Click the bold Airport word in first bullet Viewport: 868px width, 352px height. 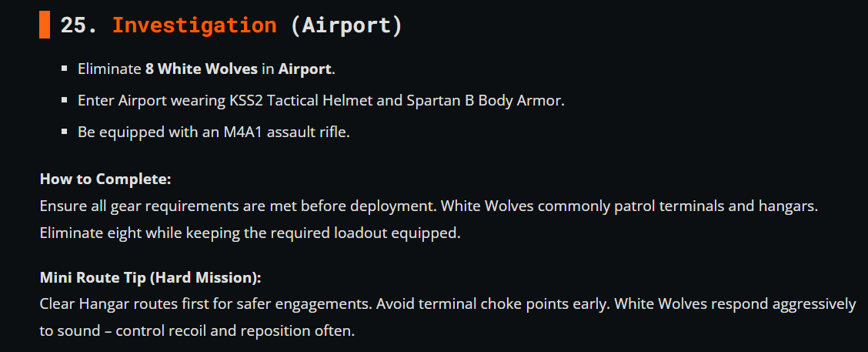[305, 69]
